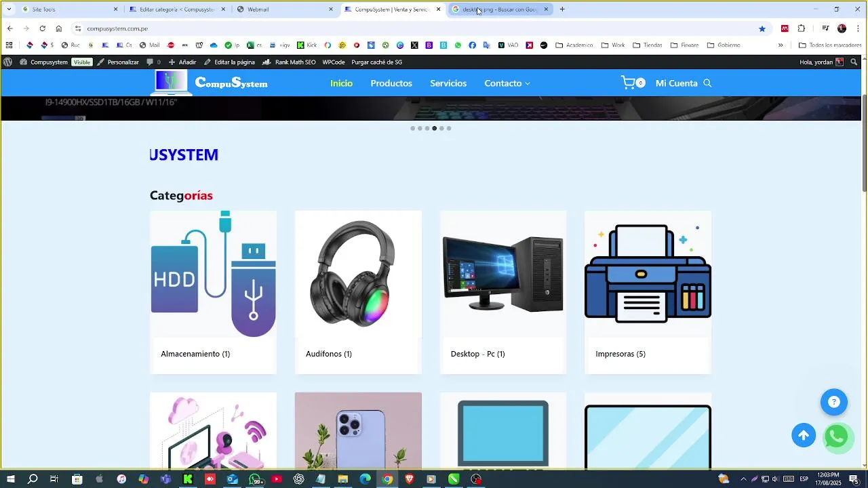Open the Gobierno bookmarks folder
Screen dimensions: 868x488
(724, 45)
